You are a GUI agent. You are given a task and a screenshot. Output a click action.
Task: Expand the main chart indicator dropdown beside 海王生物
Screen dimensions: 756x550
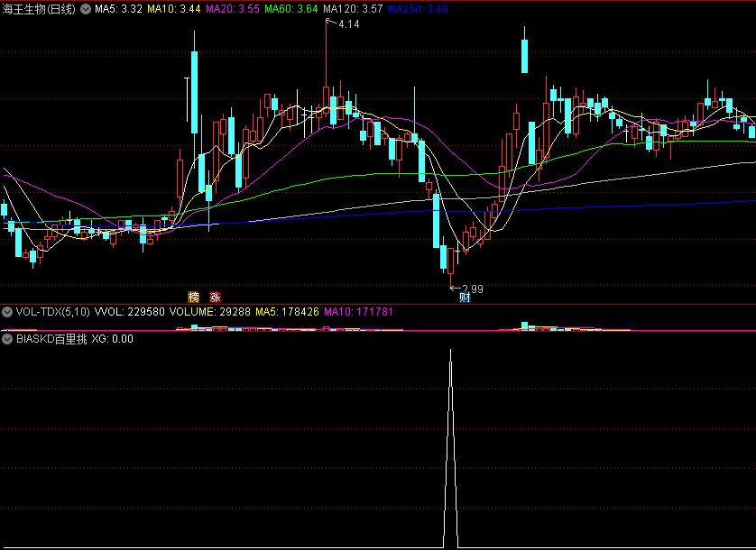[x=86, y=9]
